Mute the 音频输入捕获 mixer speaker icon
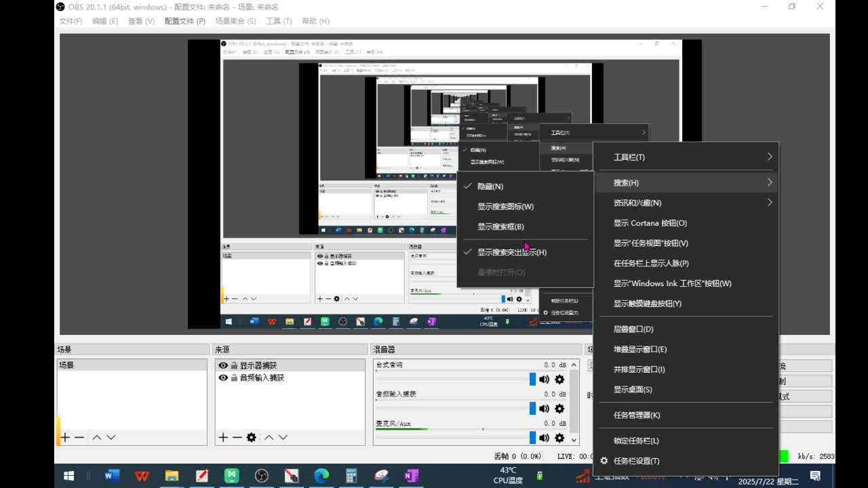This screenshot has height=488, width=868. click(544, 409)
